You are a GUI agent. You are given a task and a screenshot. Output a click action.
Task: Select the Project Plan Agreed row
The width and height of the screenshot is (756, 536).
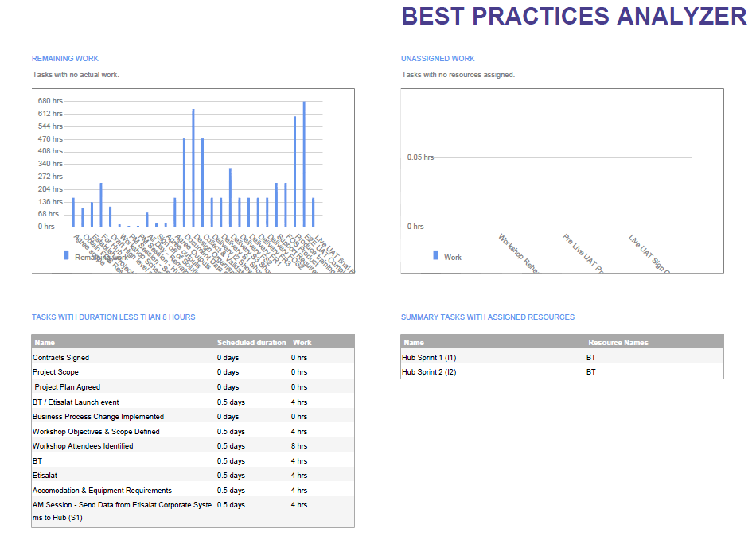67,387
